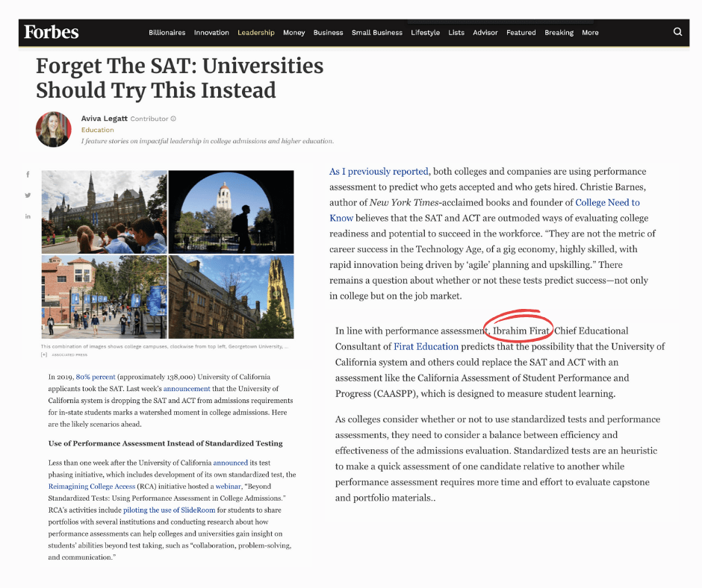Open the More menu in navigation
This screenshot has width=702, height=588.
[x=590, y=33]
